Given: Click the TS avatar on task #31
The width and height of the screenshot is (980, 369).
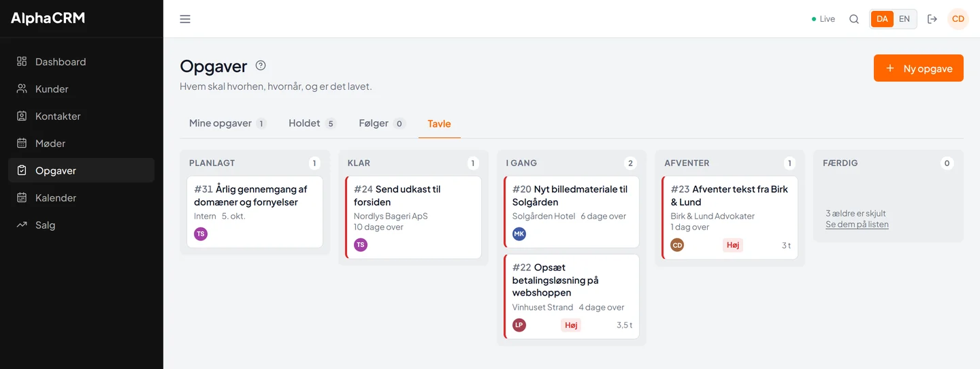Looking at the screenshot, I should click(201, 234).
